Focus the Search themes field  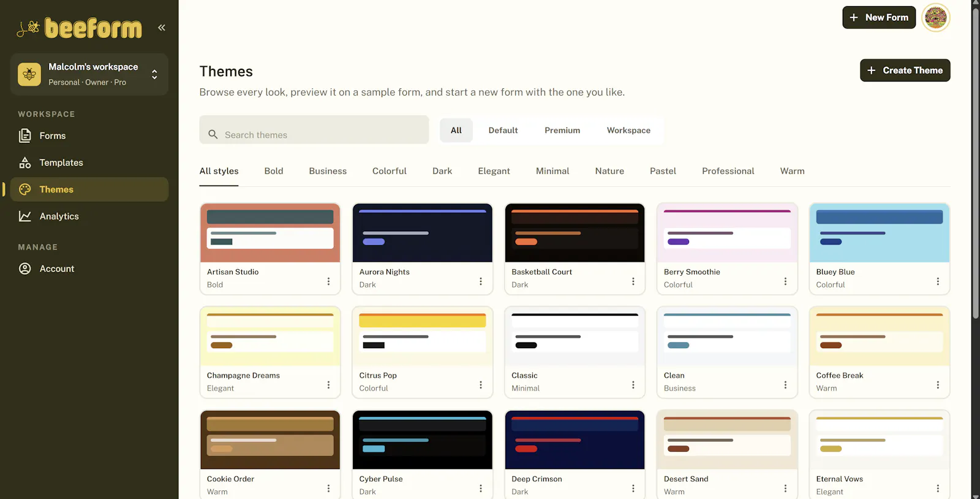pos(314,130)
